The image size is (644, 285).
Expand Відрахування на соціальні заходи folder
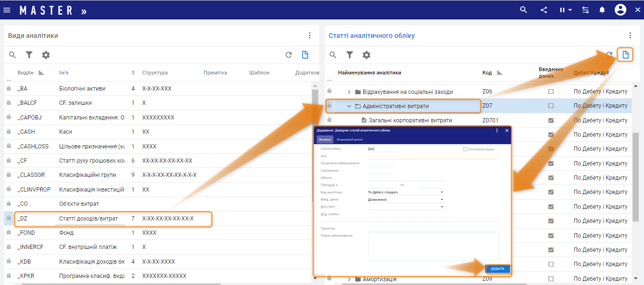(349, 92)
